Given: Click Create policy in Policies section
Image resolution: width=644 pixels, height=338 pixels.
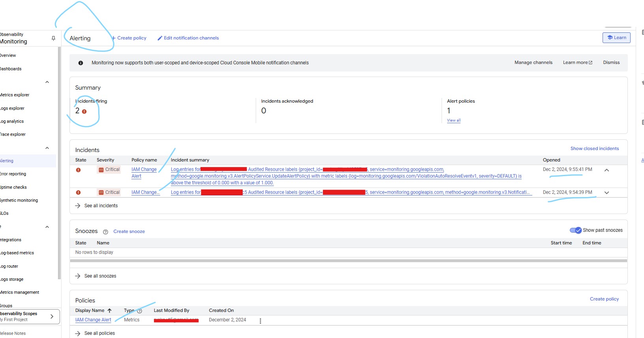Looking at the screenshot, I should (x=604, y=299).
